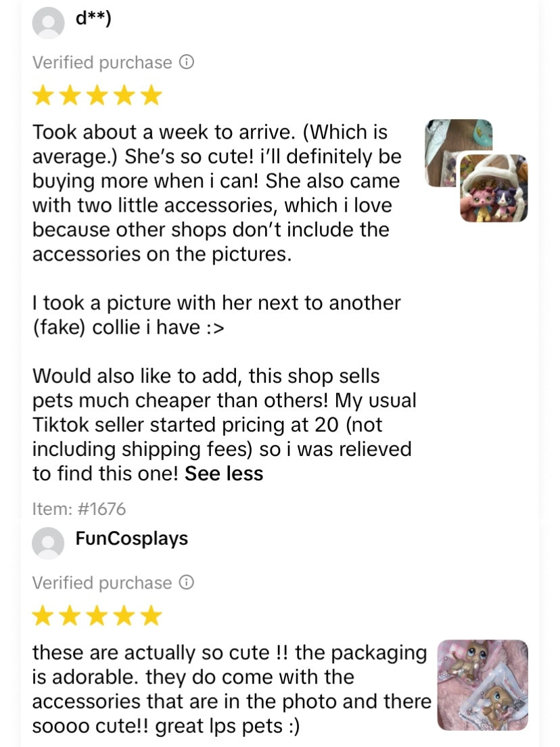Tap the FunCosplays username
This screenshot has height=747, width=560.
coord(132,539)
